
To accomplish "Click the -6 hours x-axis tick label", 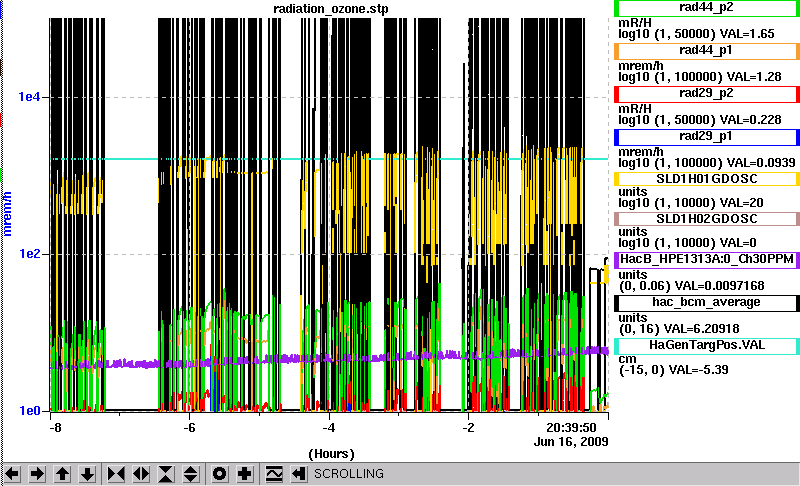I will [189, 428].
